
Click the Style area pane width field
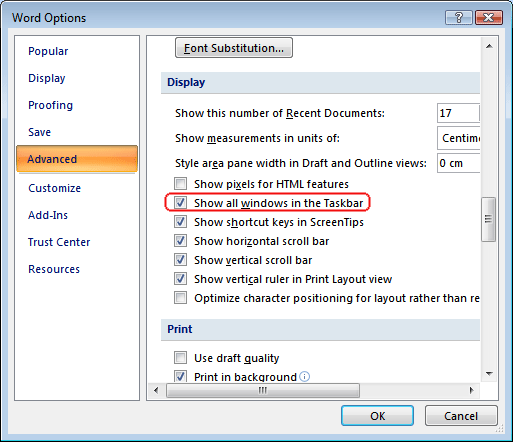click(458, 163)
